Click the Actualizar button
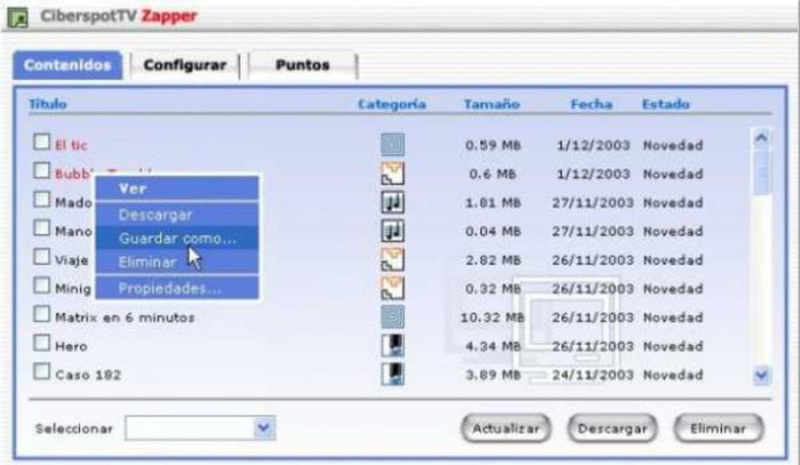The image size is (800, 465). click(506, 429)
